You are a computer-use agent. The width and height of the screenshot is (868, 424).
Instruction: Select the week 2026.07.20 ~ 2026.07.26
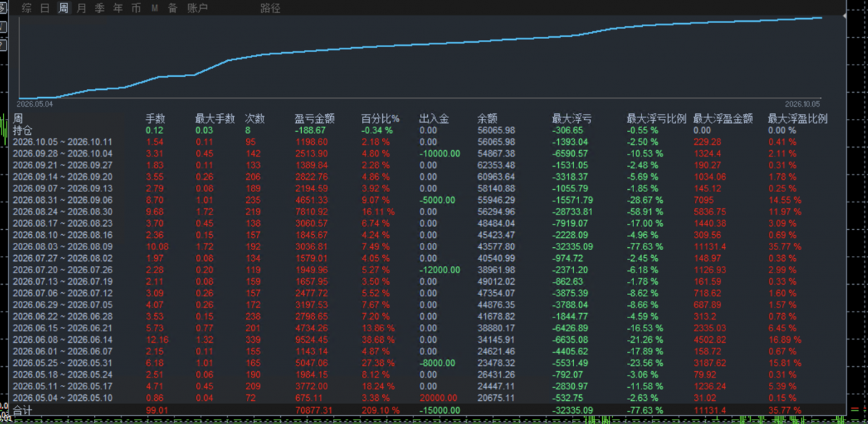coord(62,270)
